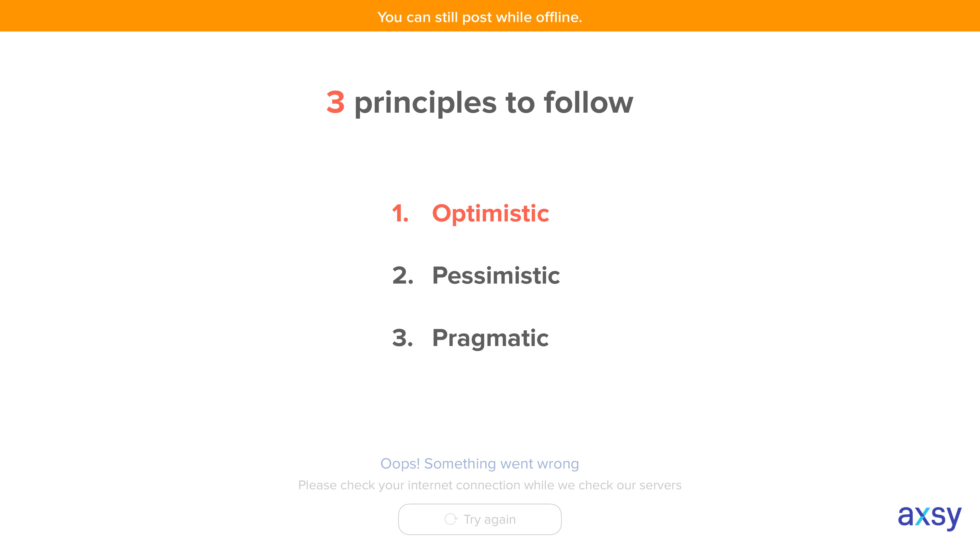
Task: Click the circular refresh icon beside Try again
Action: pyautogui.click(x=451, y=519)
